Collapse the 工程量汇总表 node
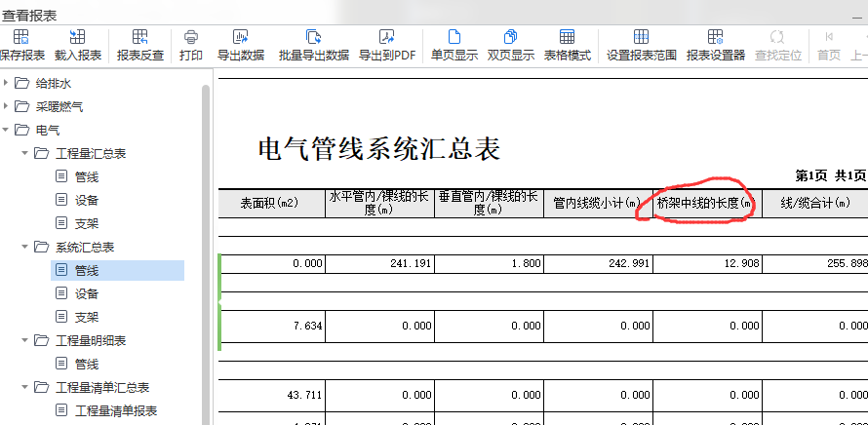The width and height of the screenshot is (868, 425). [25, 153]
